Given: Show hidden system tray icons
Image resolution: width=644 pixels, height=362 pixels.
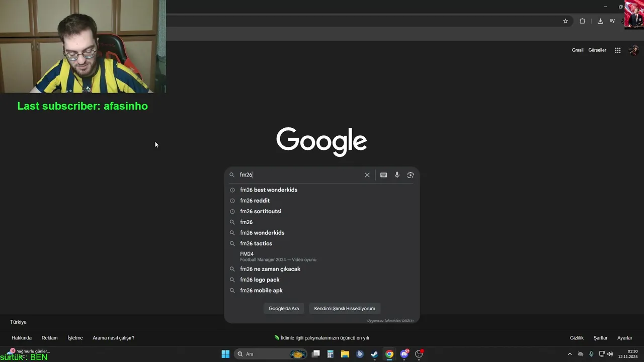Looking at the screenshot, I should [x=570, y=354].
